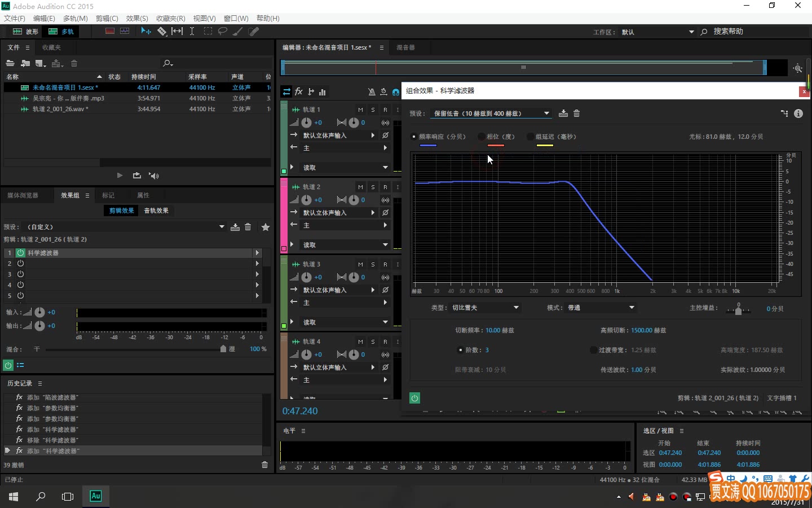Choose the Time Selection cursor tool
This screenshot has width=812, height=508.
pos(192,32)
